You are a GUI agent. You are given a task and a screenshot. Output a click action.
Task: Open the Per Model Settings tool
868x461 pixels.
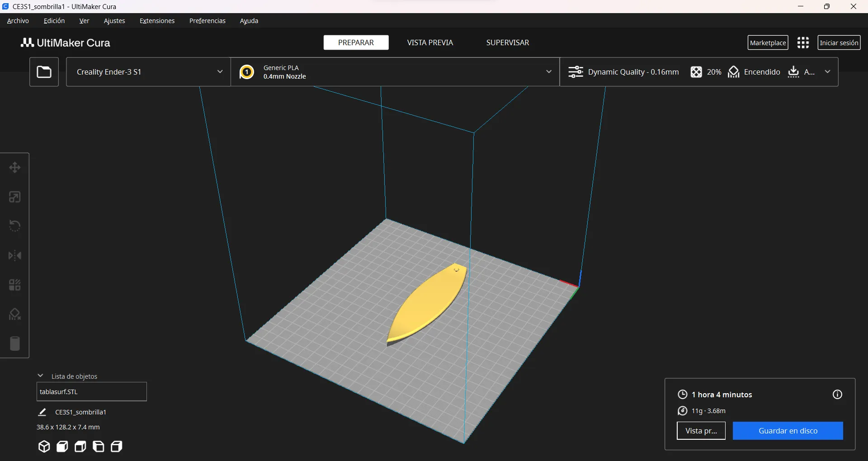click(x=14, y=285)
